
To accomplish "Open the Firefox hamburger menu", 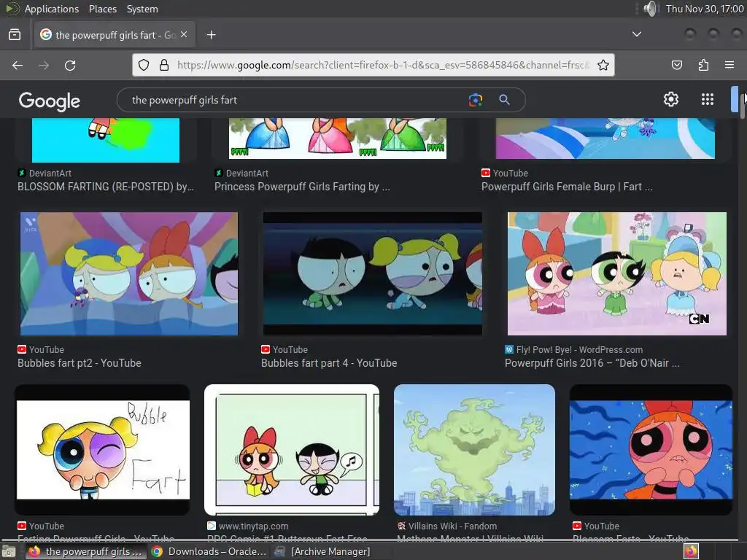I will tap(729, 65).
